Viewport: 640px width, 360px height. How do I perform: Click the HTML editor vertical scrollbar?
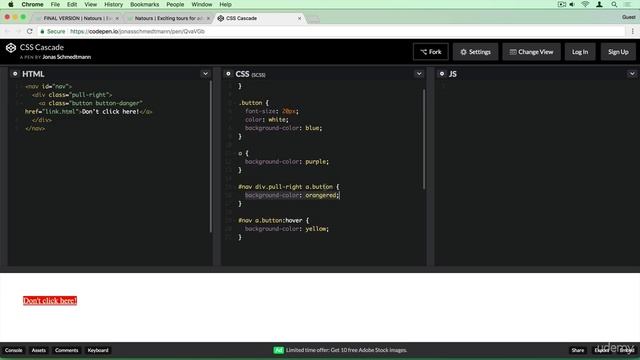[x=211, y=157]
